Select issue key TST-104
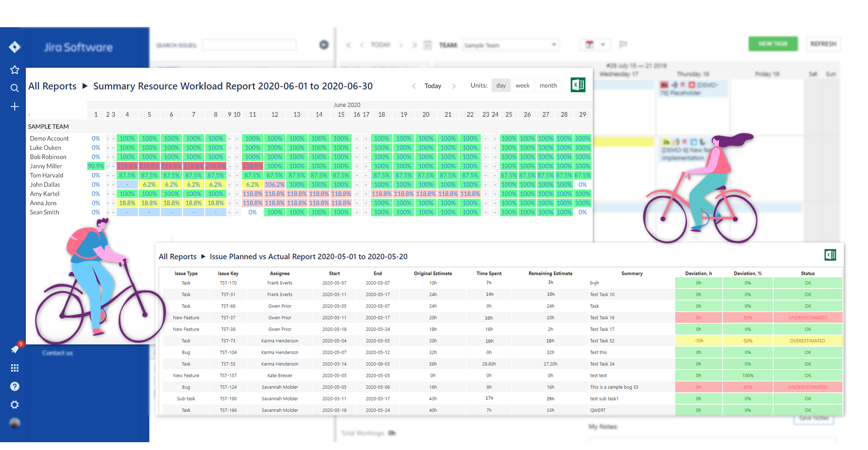Image resolution: width=868 pixels, height=450 pixels. 228,352
